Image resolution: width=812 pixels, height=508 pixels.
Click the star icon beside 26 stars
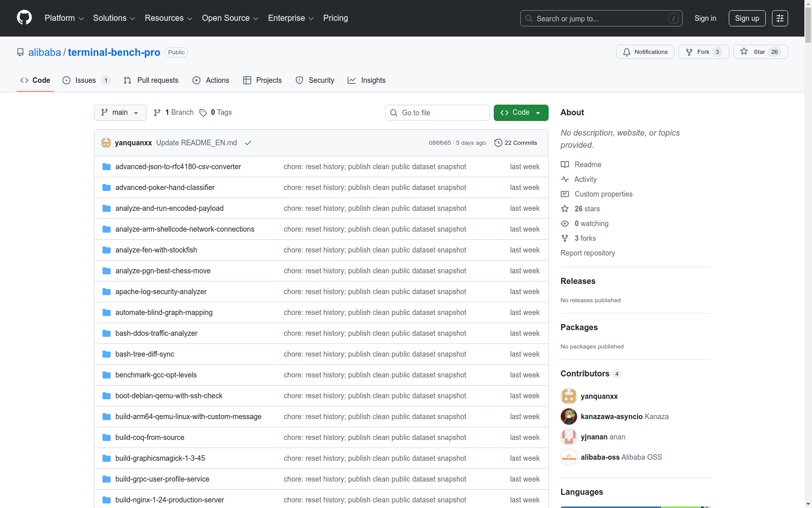click(565, 209)
